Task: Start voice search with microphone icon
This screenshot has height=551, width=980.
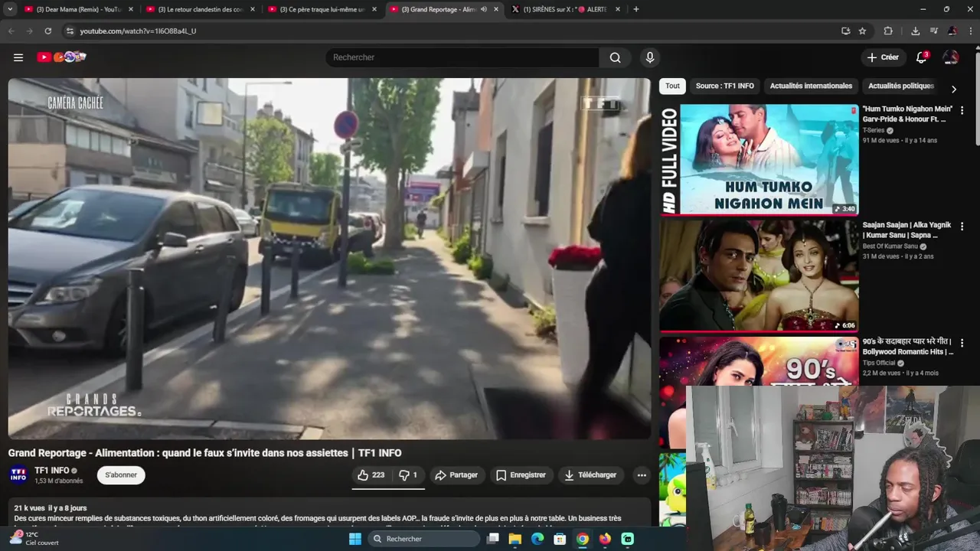Action: pyautogui.click(x=650, y=57)
